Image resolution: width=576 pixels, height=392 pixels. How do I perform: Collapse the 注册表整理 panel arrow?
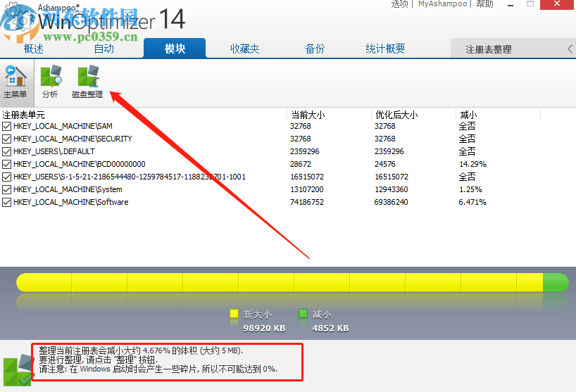tap(570, 49)
